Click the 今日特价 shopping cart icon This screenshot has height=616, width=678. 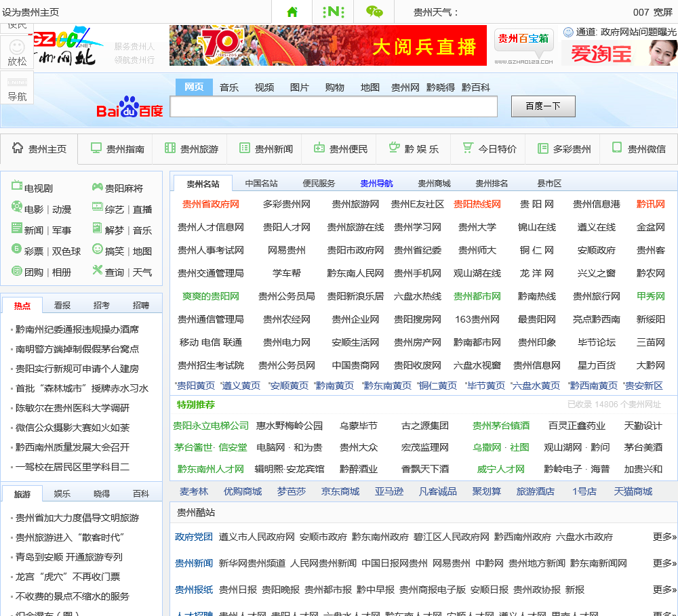coord(467,148)
